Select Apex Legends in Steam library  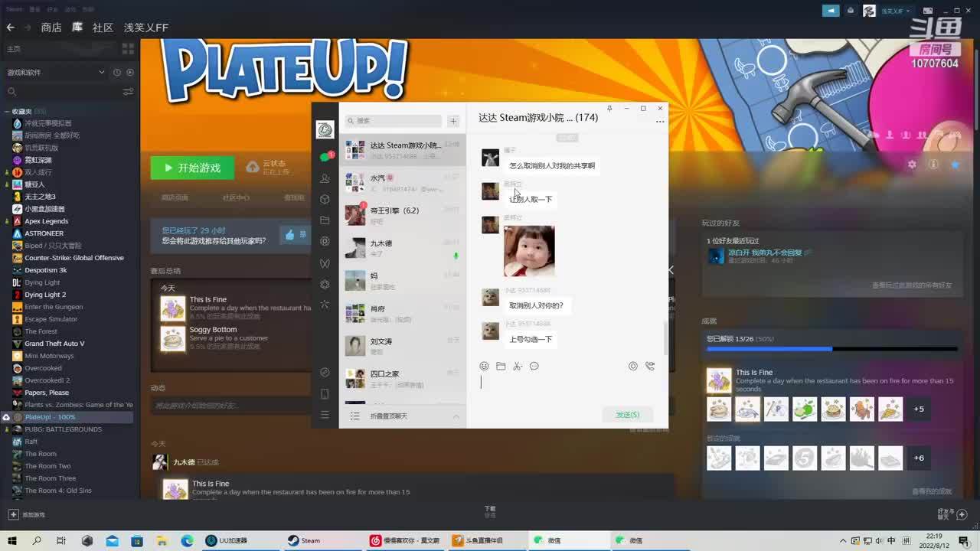tap(47, 221)
